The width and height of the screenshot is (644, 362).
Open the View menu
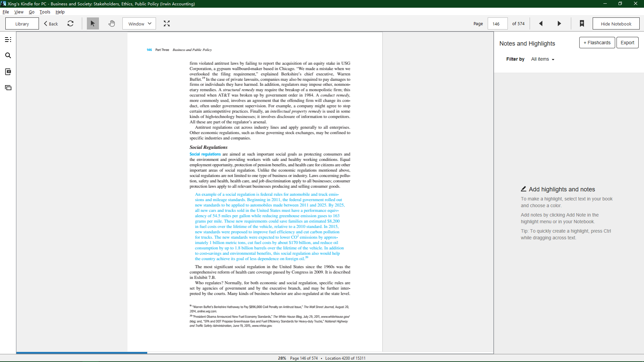pyautogui.click(x=19, y=12)
